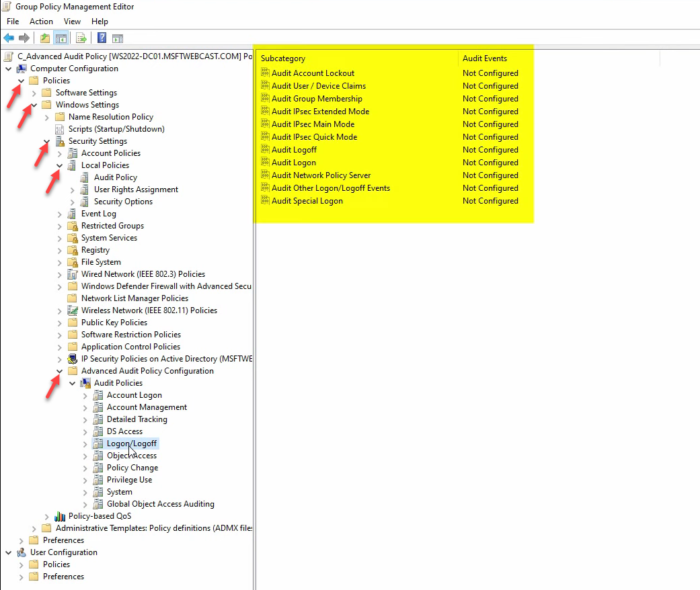Select the Security Options tree item
Viewport: 700px width, 590px height.
(123, 202)
